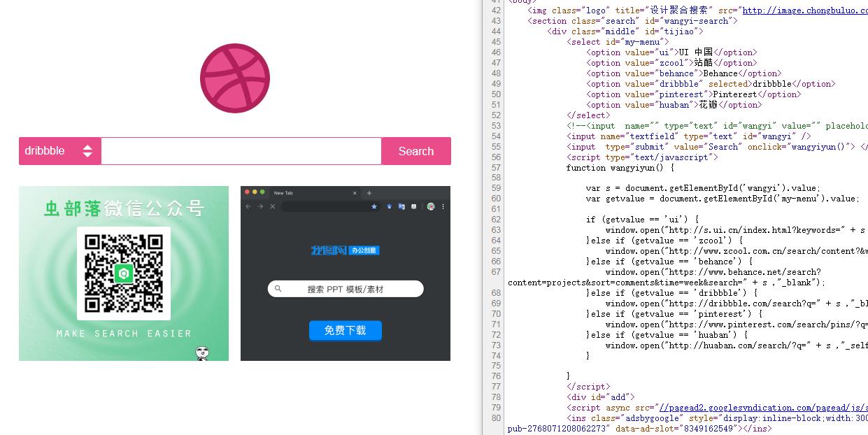Click the commented-out input id="wangyi" line
Viewport: 868px width, 435px height.
pyautogui.click(x=717, y=126)
